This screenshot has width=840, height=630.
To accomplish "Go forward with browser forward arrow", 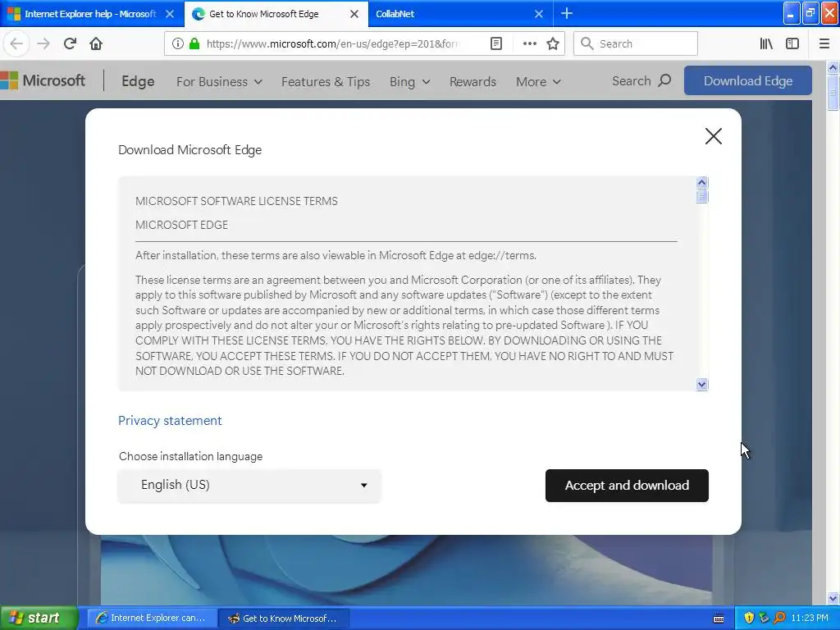I will (43, 43).
